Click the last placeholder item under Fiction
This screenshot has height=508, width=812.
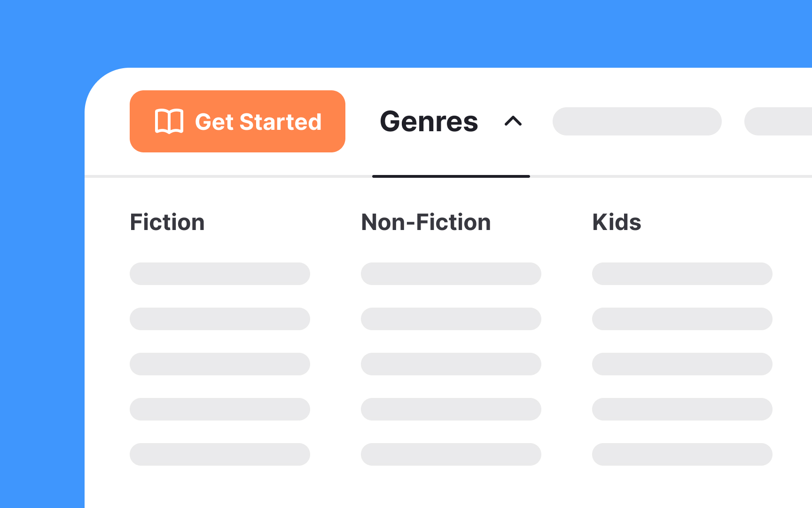coord(219,454)
